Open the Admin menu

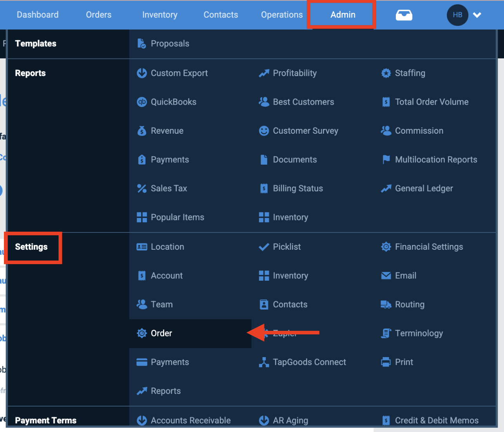(x=343, y=15)
